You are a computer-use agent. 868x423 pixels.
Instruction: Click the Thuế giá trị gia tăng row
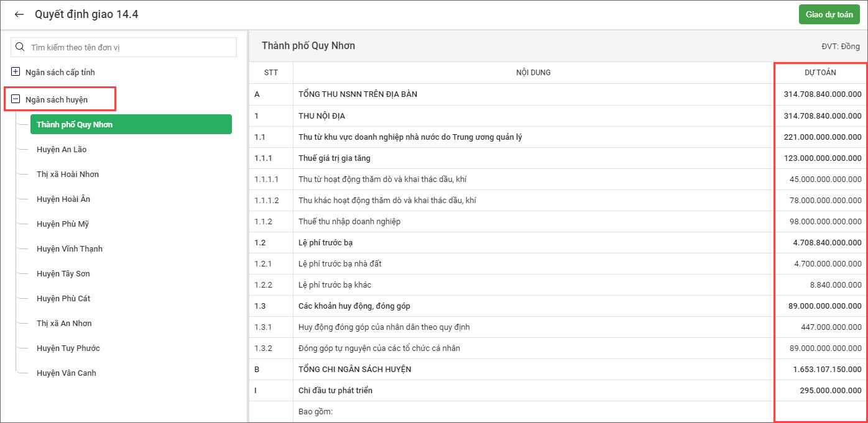(334, 158)
